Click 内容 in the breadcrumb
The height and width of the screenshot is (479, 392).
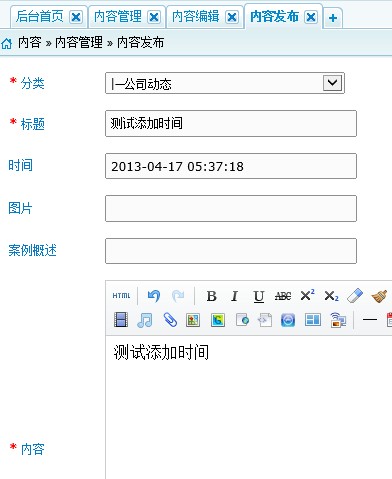[30, 43]
